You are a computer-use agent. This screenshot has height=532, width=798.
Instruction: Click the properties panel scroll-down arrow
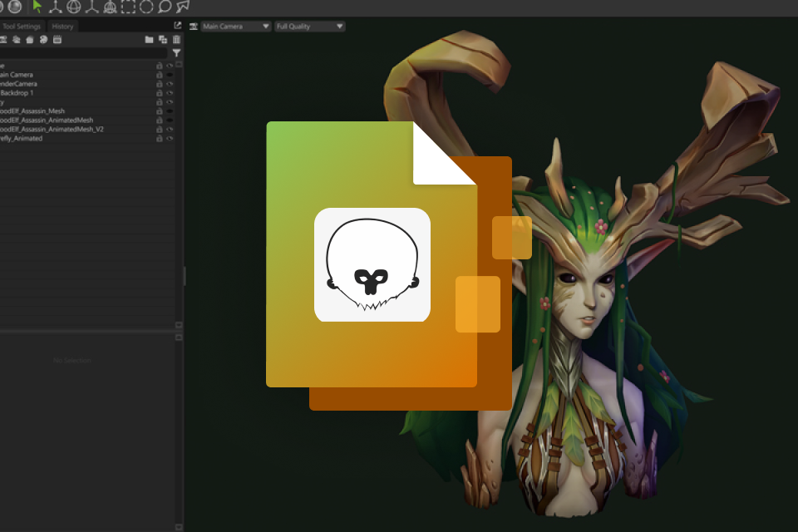(x=180, y=527)
